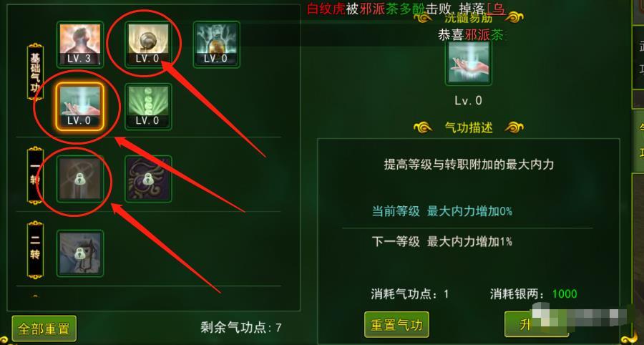
Task: Click the red dropped item link 乌
Action: tap(496, 9)
